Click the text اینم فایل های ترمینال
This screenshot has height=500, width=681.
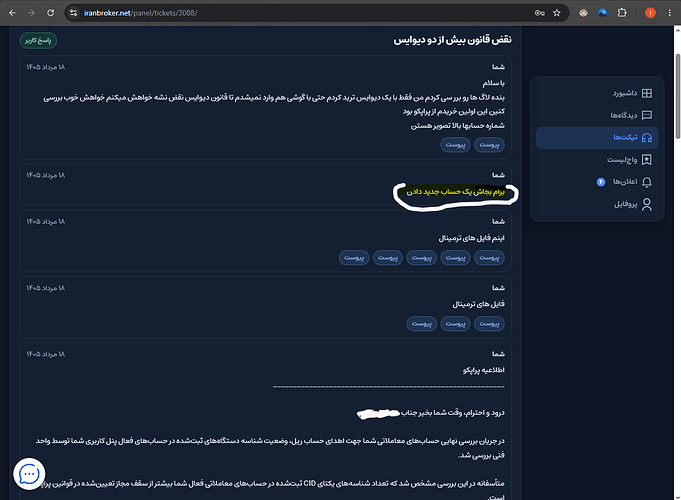(x=472, y=238)
